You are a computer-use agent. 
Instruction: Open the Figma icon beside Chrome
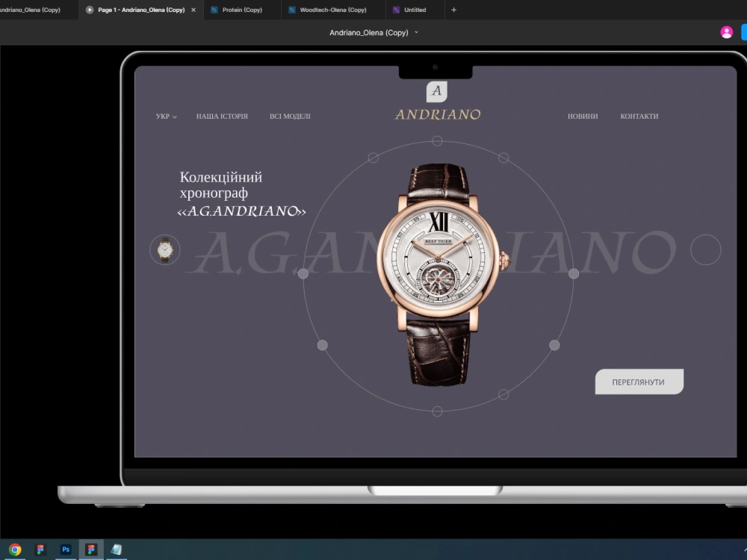[x=40, y=550]
